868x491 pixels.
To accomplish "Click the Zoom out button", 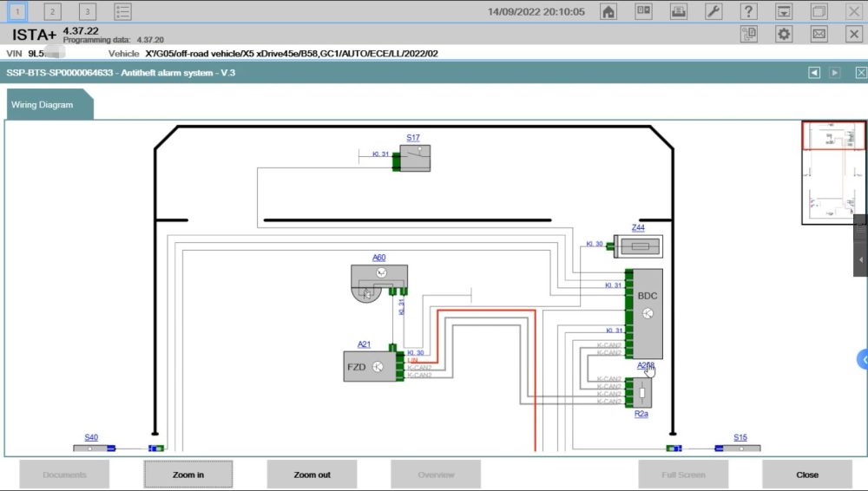I will [x=312, y=475].
